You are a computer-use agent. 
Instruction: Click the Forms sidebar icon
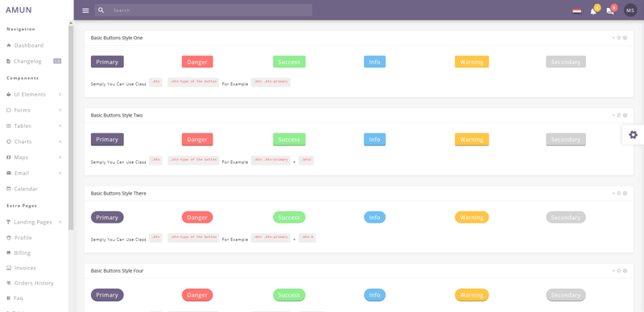[9, 110]
